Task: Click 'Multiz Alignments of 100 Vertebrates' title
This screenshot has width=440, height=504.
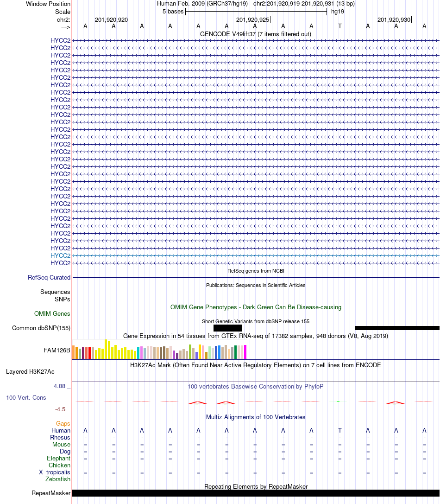Action: click(x=256, y=417)
